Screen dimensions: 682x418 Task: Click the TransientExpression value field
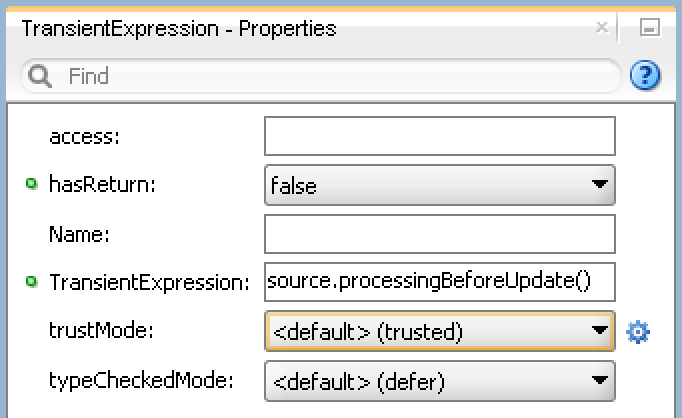point(440,282)
